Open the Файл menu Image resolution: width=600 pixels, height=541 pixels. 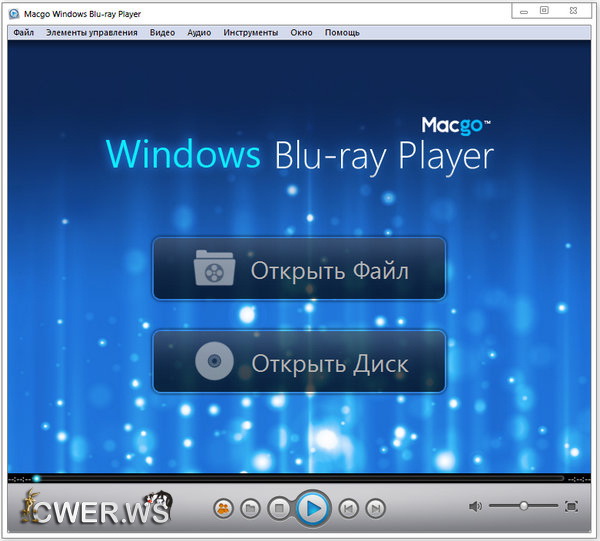pos(24,32)
